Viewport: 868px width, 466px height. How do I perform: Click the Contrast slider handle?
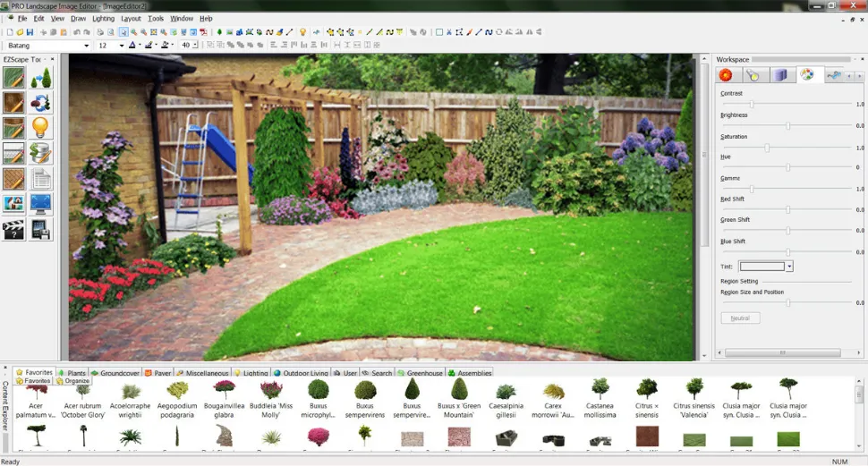pyautogui.click(x=752, y=104)
